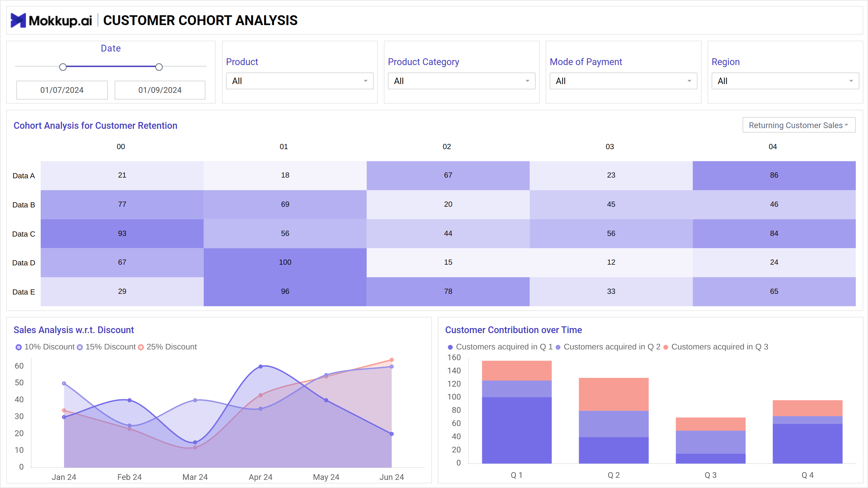Open the Returning Customer Sales dropdown
868x488 pixels.
click(x=799, y=125)
